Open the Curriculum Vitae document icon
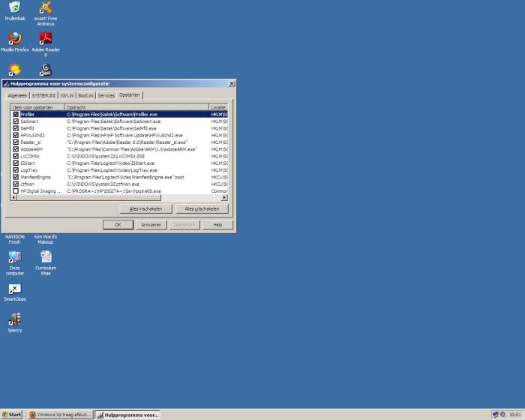Image resolution: width=525 pixels, height=420 pixels. click(46, 257)
